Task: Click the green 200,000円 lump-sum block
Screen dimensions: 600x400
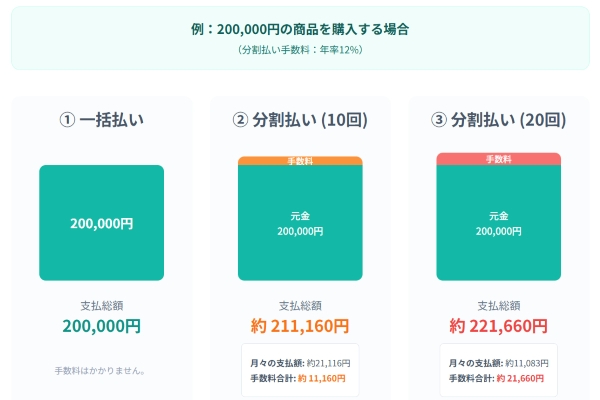Action: pyautogui.click(x=101, y=223)
